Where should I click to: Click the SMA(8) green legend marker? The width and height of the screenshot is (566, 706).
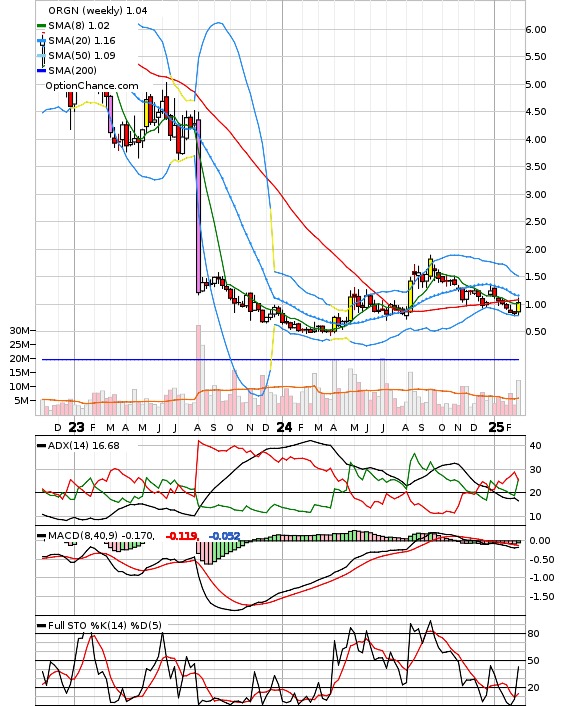(41, 26)
